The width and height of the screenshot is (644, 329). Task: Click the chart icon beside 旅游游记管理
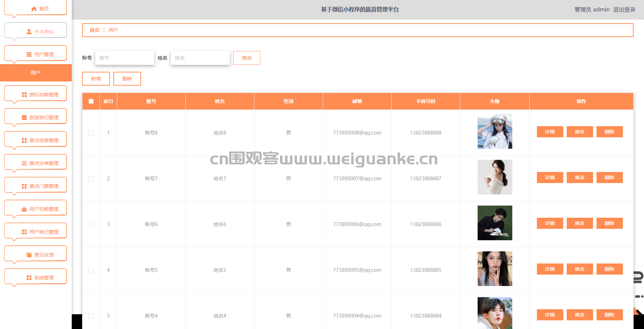click(x=24, y=118)
